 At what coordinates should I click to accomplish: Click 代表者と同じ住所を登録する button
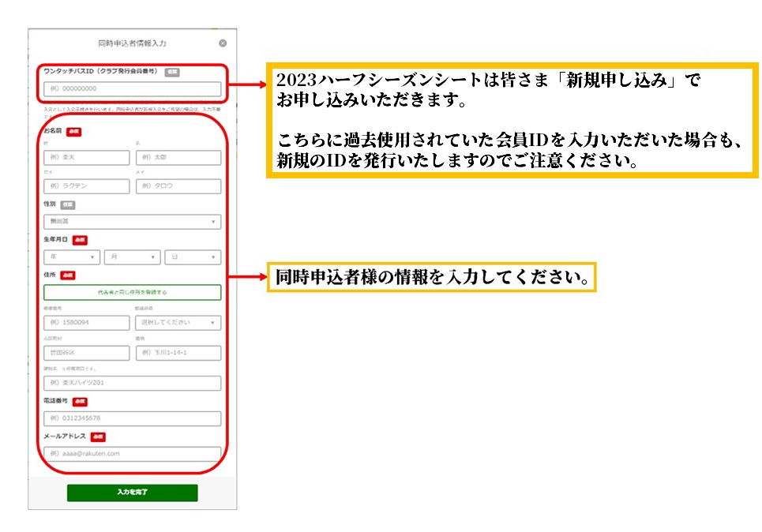point(132,292)
